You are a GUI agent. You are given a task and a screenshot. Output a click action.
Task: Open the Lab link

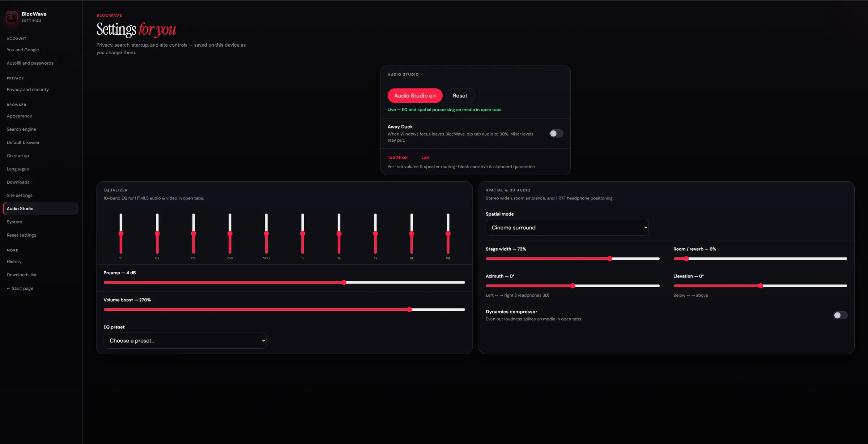[425, 157]
